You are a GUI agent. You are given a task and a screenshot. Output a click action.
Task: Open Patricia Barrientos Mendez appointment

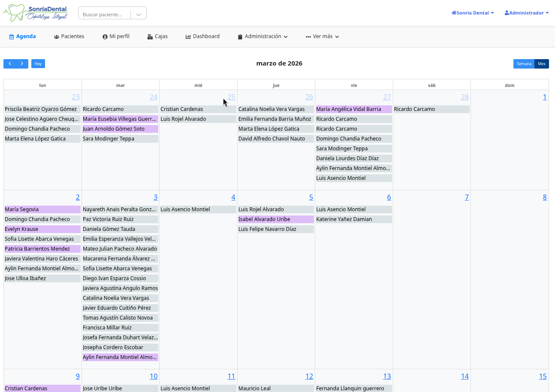point(42,249)
